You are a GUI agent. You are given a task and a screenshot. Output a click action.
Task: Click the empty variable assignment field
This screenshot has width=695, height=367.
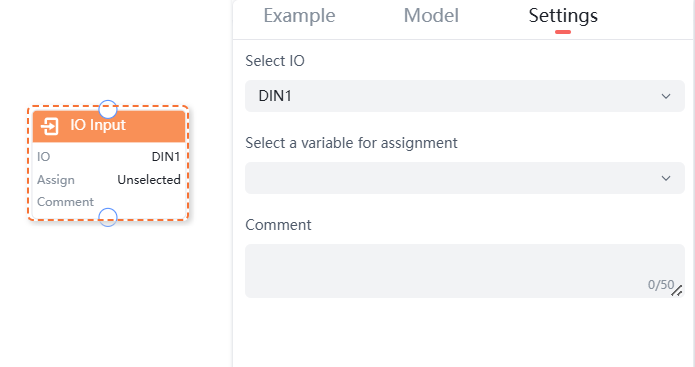(465, 178)
